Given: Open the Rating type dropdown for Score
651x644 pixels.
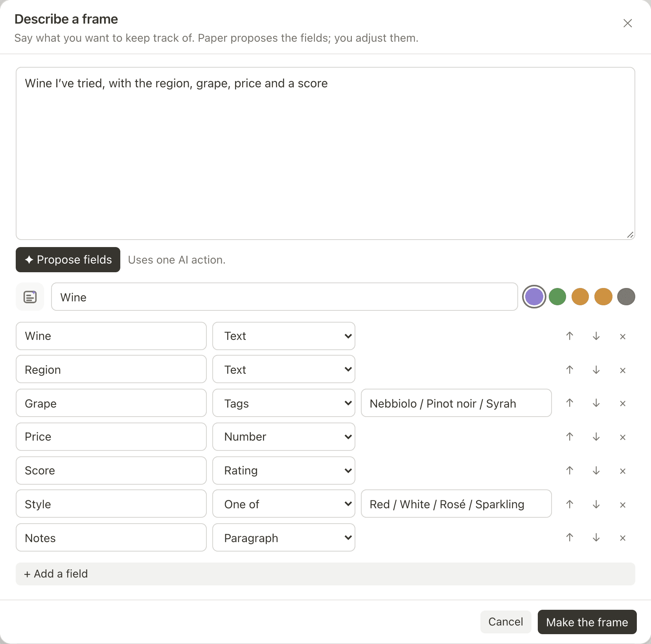Looking at the screenshot, I should click(284, 471).
